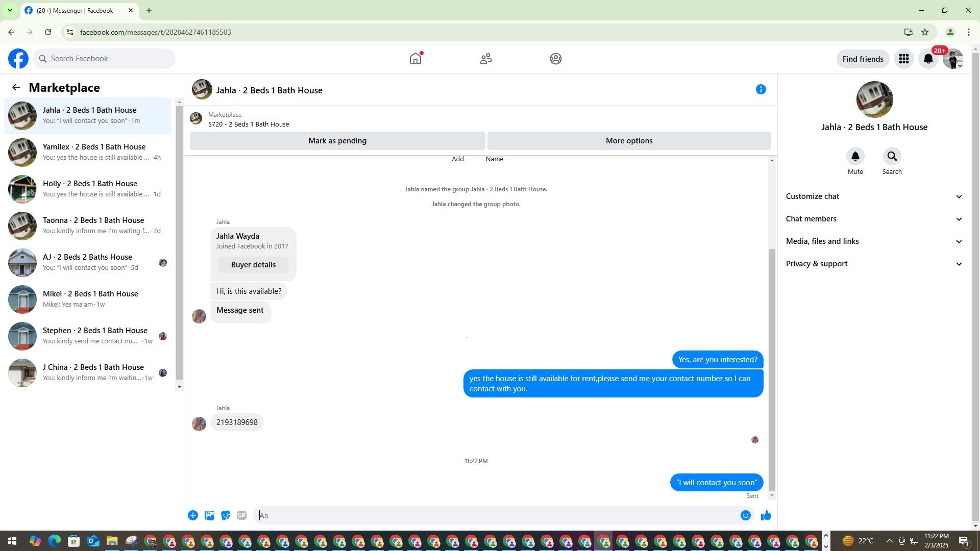View site information icon in address bar
This screenshot has height=551, width=980.
point(70,32)
